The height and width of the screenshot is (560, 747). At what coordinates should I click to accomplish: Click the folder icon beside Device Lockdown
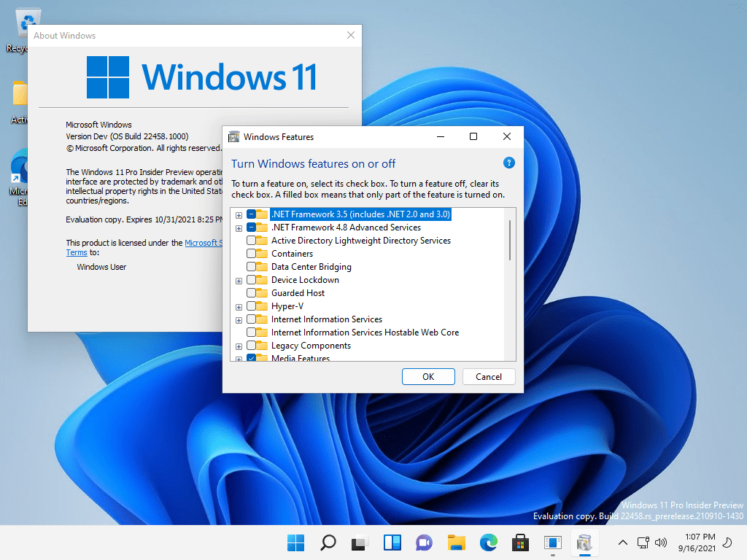tap(262, 279)
